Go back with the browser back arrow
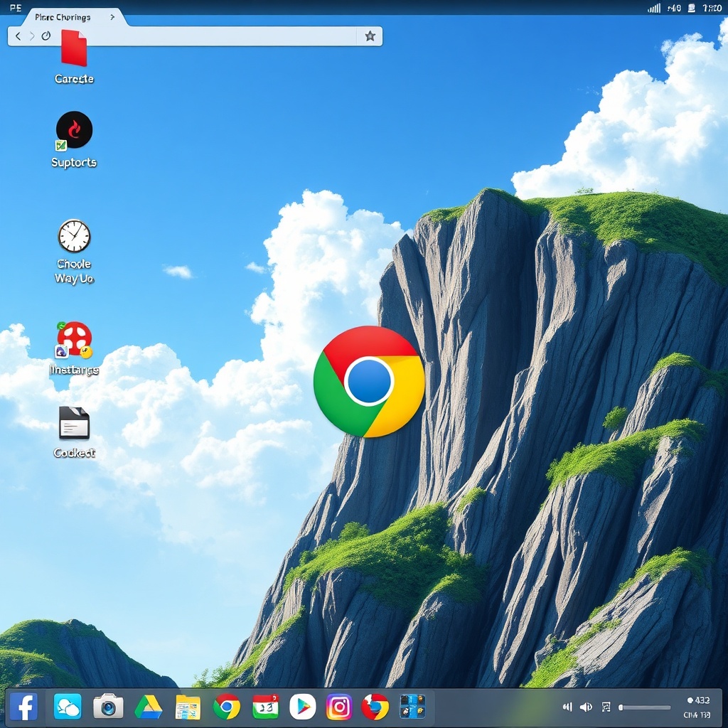 (18, 36)
